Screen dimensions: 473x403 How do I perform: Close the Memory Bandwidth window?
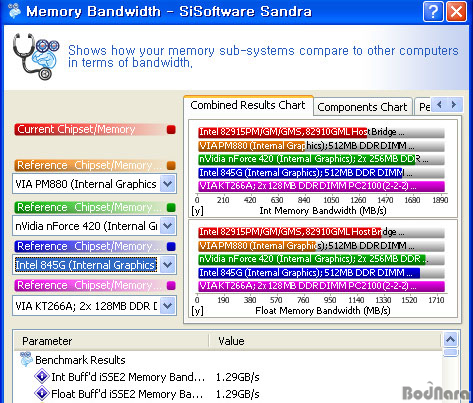click(456, 12)
